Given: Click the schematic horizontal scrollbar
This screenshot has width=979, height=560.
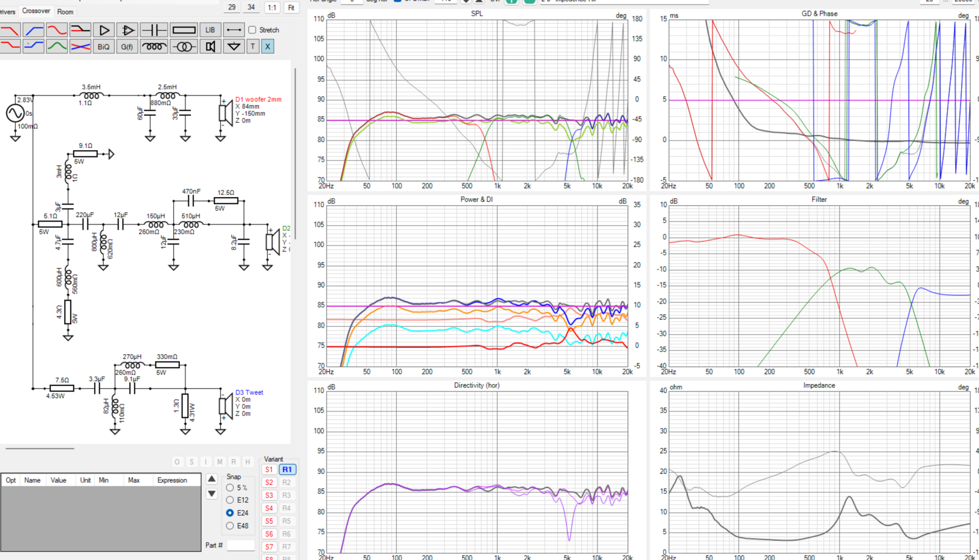Looking at the screenshot, I should click(40, 448).
